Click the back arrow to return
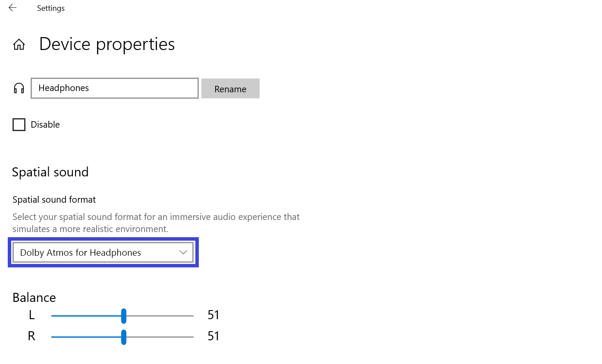 (x=12, y=7)
